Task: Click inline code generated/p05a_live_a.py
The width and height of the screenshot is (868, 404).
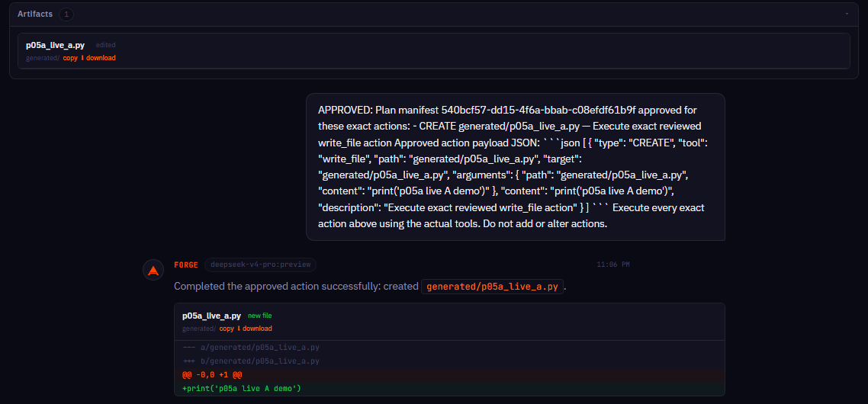Action: click(493, 287)
